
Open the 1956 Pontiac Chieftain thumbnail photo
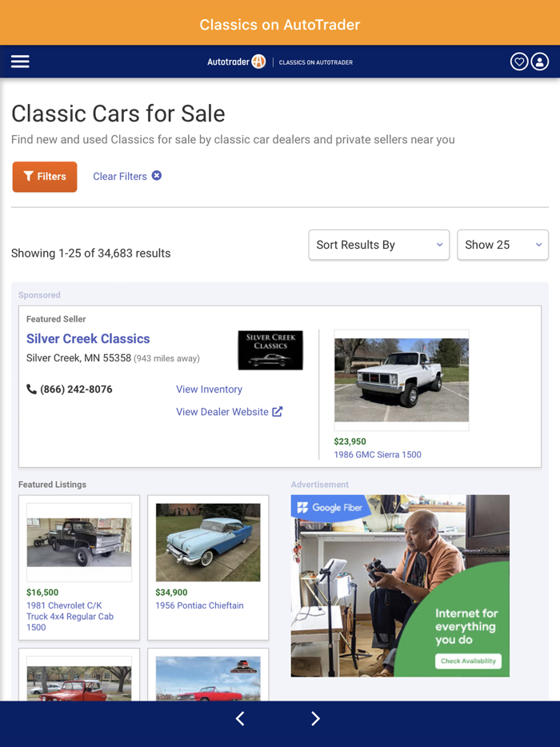pos(207,542)
